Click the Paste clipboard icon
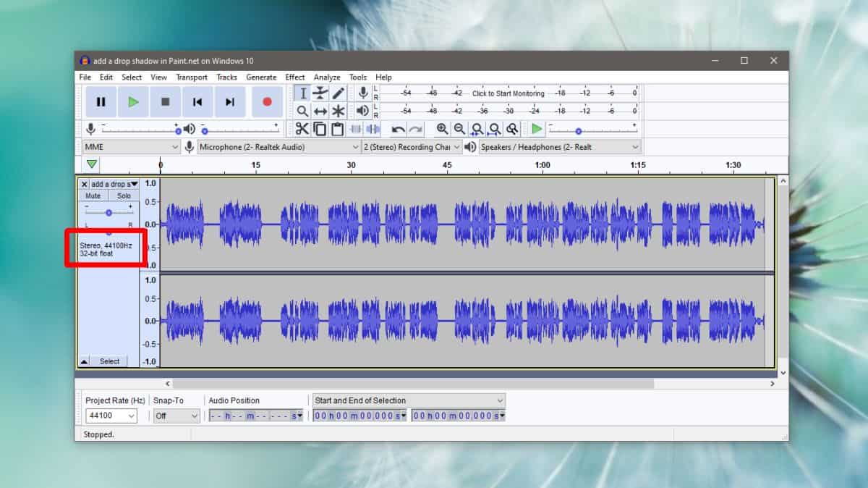Viewport: 868px width, 488px height. [337, 129]
